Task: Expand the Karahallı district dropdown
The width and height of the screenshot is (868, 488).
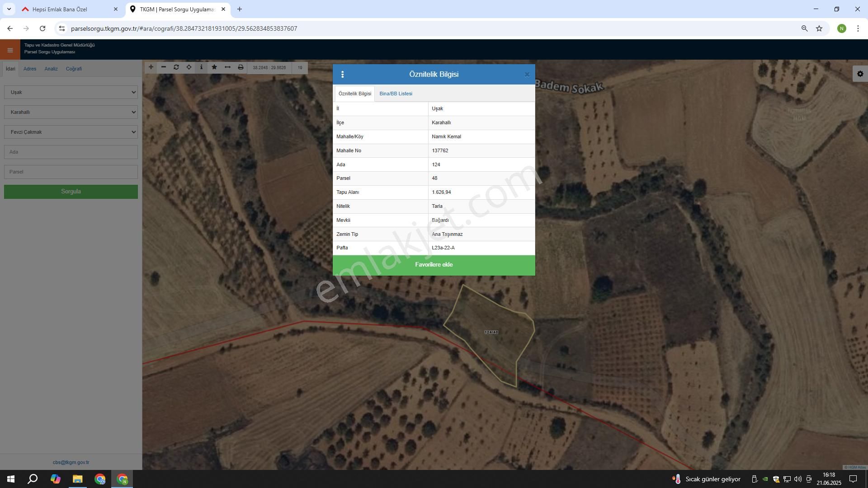Action: pyautogui.click(x=71, y=112)
